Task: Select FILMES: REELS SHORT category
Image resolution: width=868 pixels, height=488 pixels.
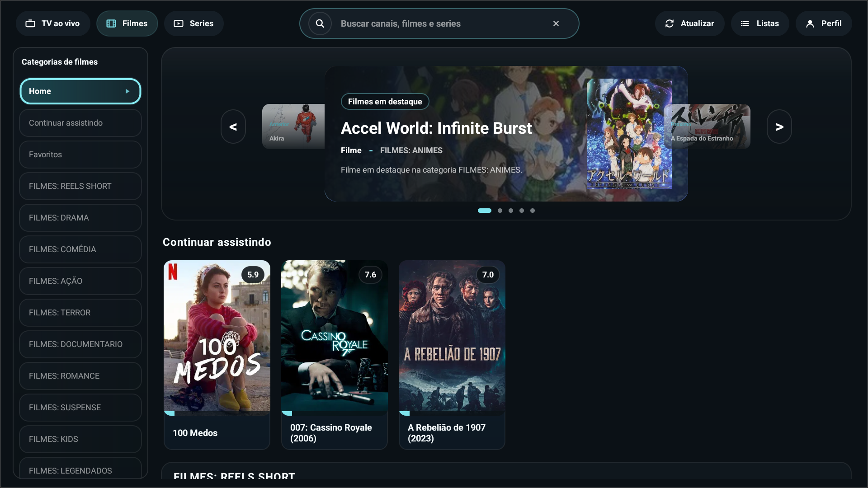Action: (x=80, y=186)
